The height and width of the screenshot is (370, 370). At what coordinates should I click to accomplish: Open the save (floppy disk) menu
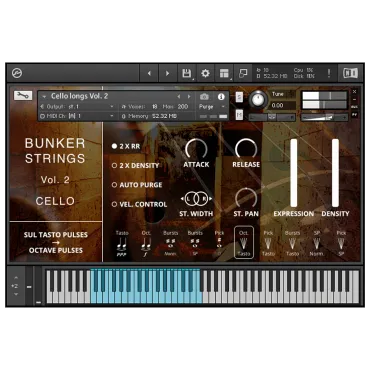(x=186, y=73)
